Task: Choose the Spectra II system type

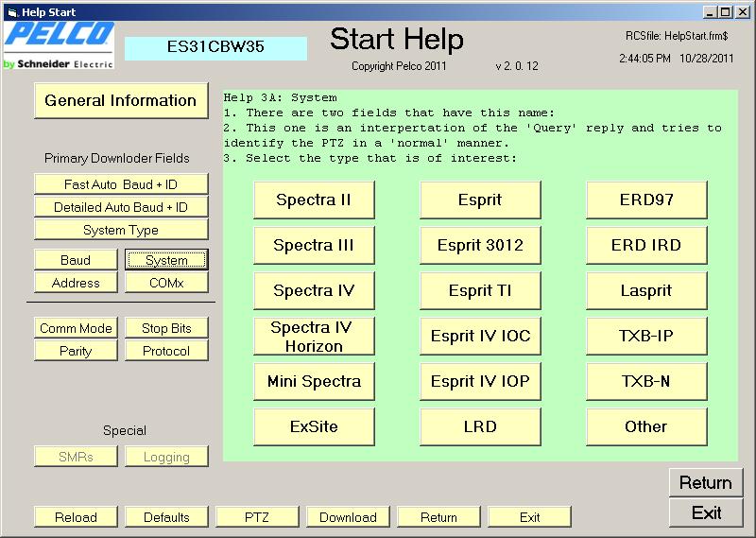Action: pos(314,200)
